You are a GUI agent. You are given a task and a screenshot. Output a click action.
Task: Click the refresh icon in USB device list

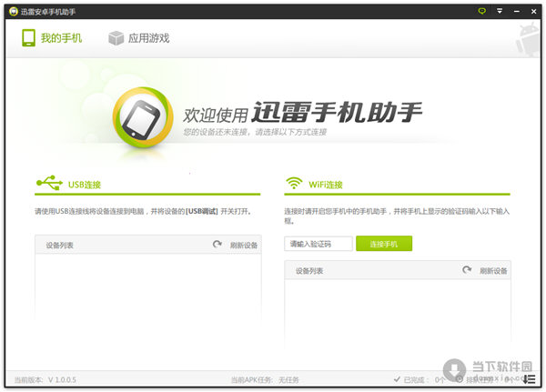217,245
